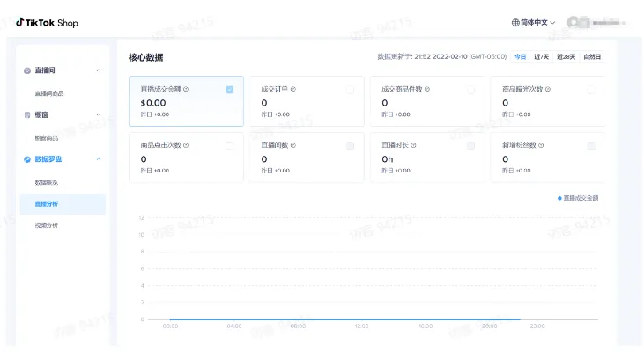Check the 商品曝光次数 metric checkbox
The width and height of the screenshot is (644, 352).
click(591, 90)
